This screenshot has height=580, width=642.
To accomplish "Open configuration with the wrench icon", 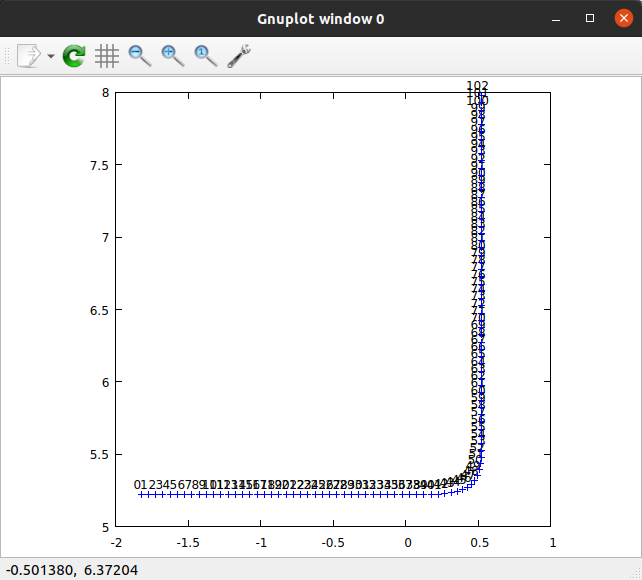I will click(x=239, y=56).
